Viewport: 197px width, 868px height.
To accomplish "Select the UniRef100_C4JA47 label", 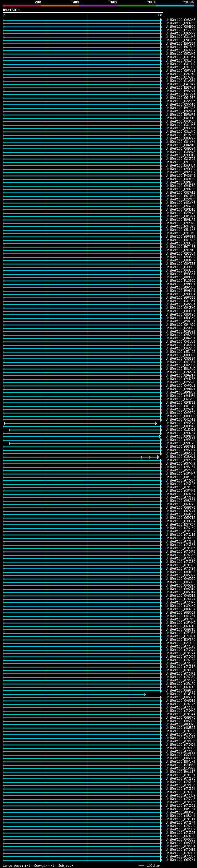I will tap(180, 84).
